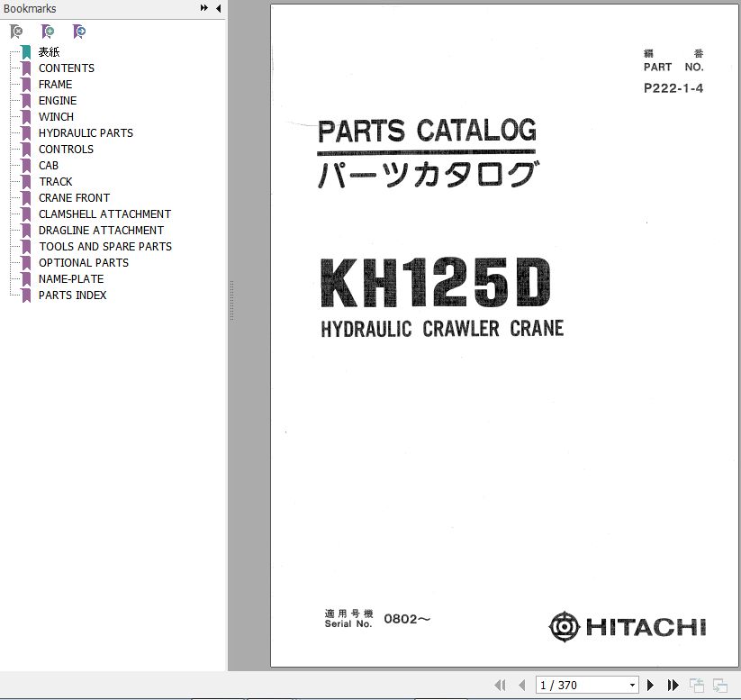The image size is (741, 700).
Task: Click the PARTS CATALOG heading on the page
Action: (x=427, y=131)
